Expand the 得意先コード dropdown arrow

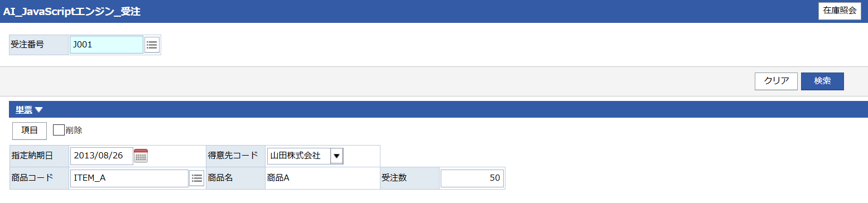[x=336, y=156]
